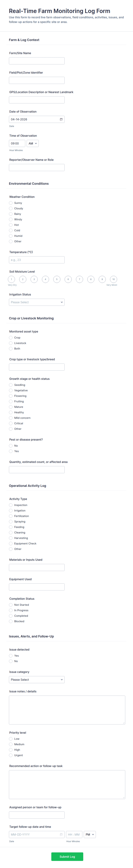Submit the log with Submit Log button
Screen dimensions: 133x868
coord(67,857)
